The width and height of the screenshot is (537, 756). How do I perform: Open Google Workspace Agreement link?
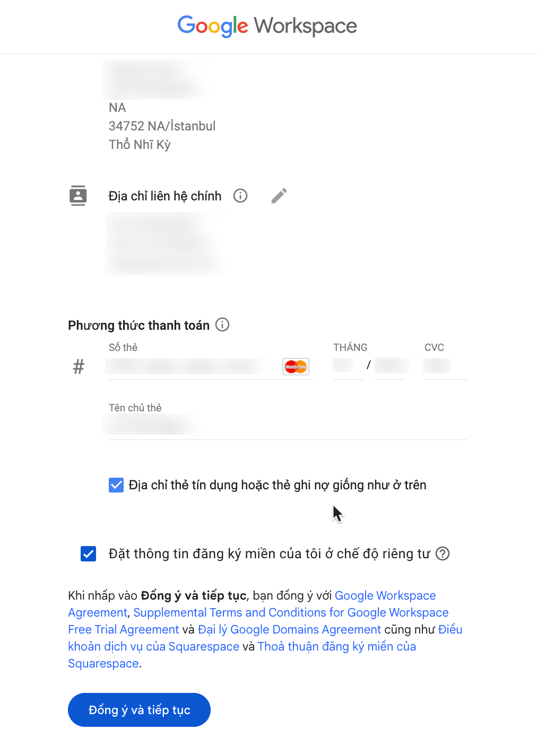pyautogui.click(x=252, y=604)
